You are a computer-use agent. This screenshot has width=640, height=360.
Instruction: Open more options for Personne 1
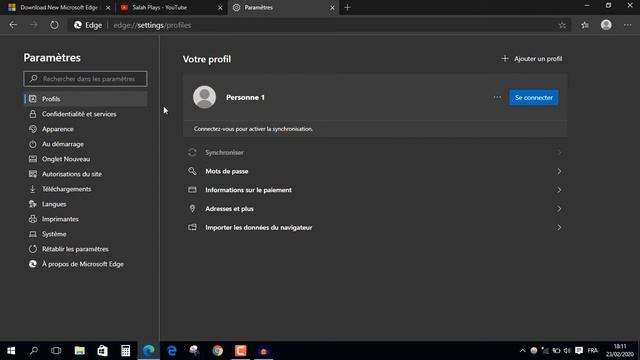(x=497, y=98)
